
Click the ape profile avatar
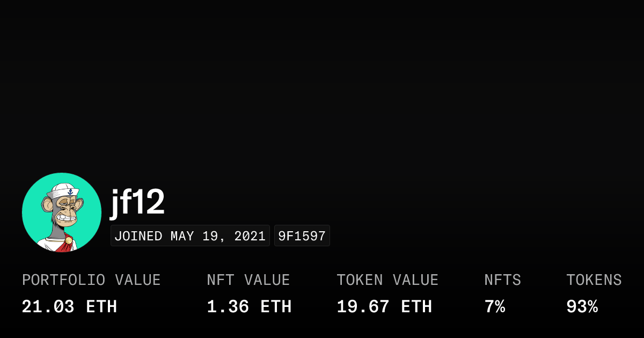[61, 212]
